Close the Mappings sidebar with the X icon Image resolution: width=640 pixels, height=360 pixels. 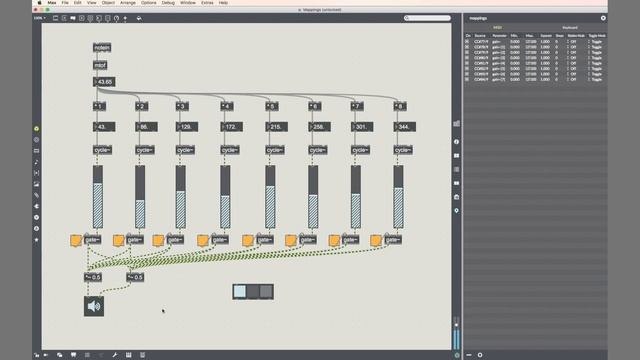(603, 18)
